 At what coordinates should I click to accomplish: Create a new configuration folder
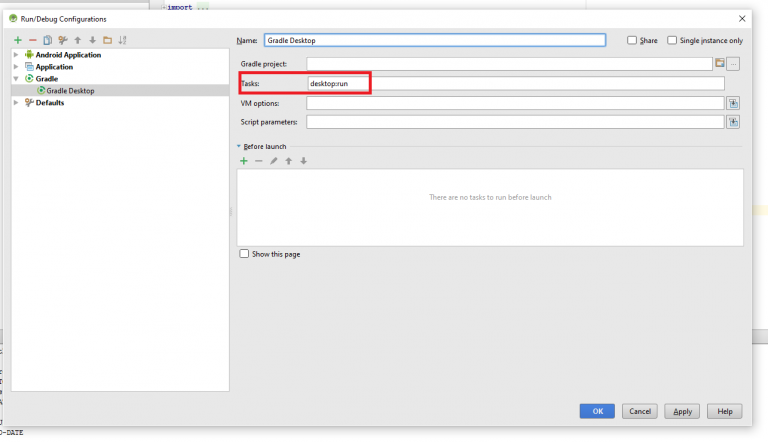(107, 40)
